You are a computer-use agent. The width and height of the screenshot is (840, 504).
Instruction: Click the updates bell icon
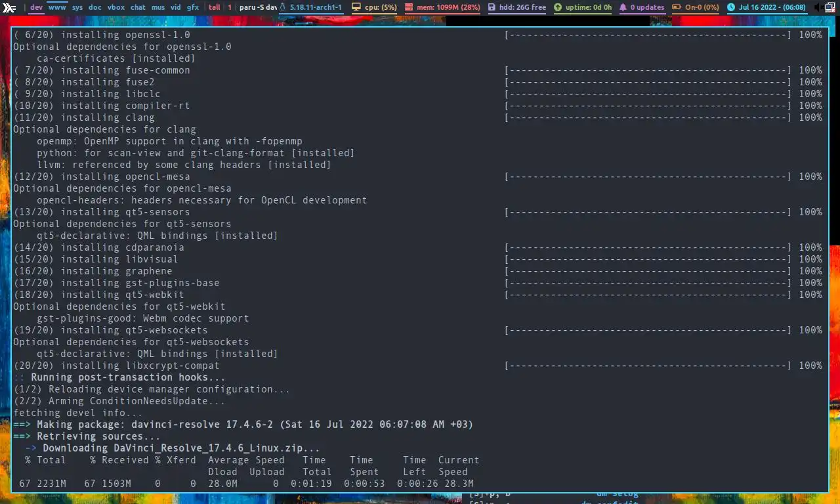[623, 8]
